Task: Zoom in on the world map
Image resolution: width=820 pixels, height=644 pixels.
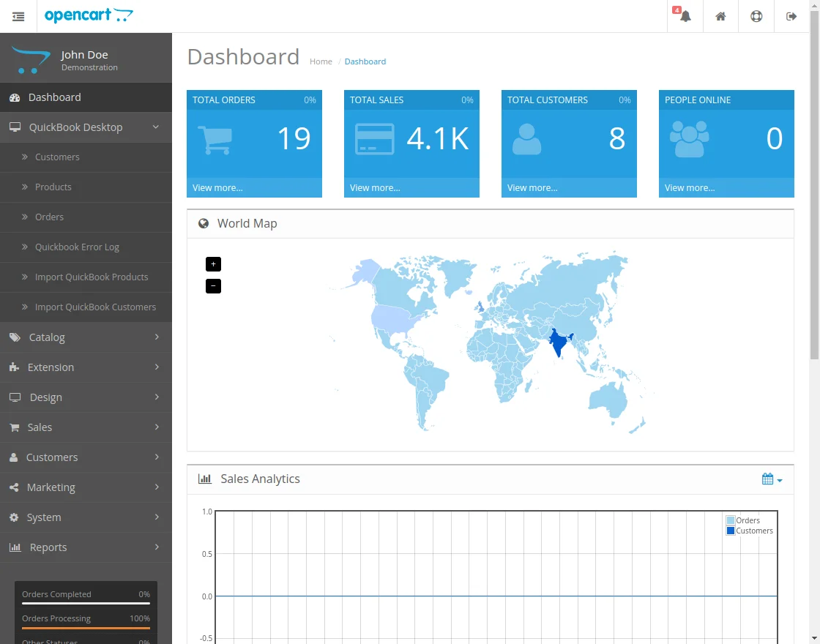Action: [x=213, y=264]
